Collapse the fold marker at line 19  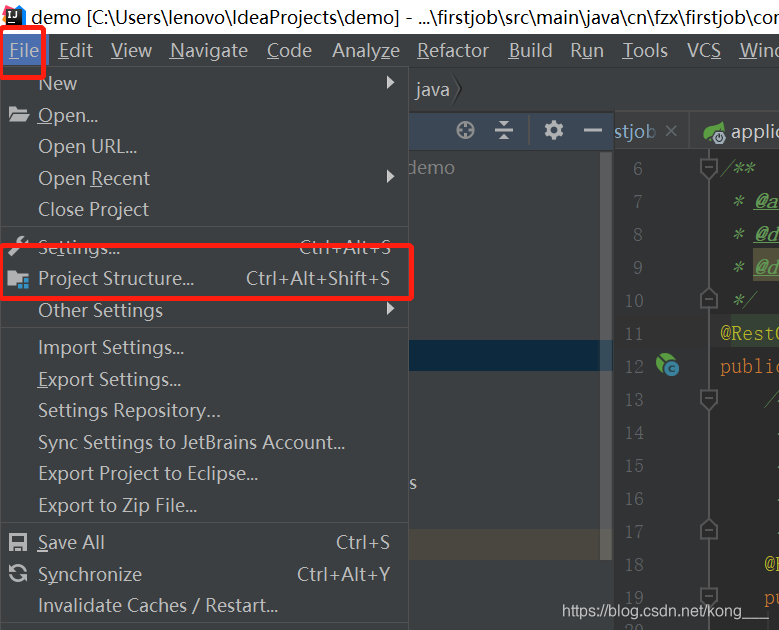click(708, 596)
